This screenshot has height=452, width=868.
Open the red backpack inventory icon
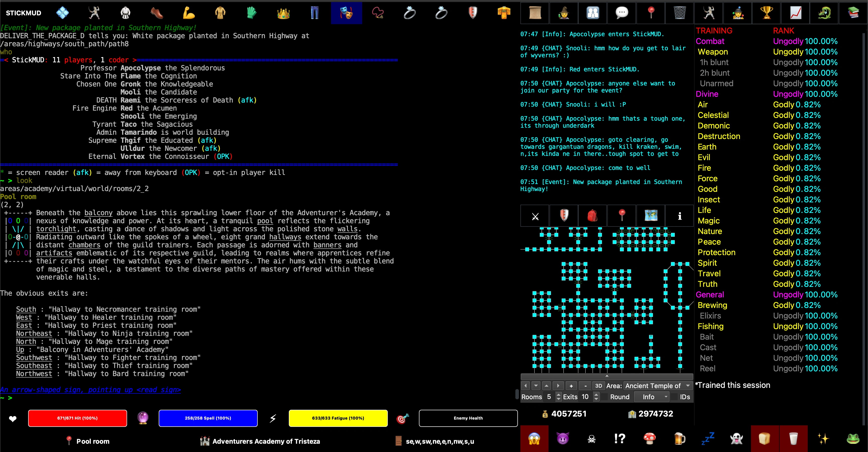(x=592, y=215)
